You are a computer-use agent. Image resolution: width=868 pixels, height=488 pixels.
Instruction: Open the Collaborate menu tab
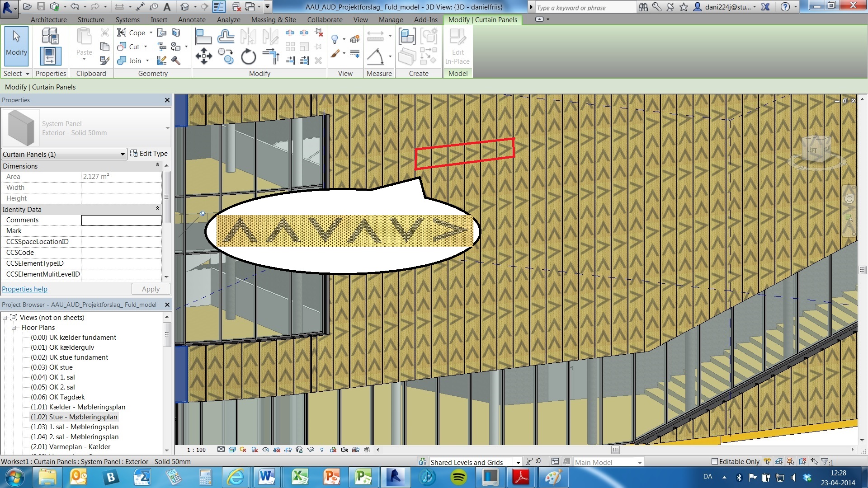pyautogui.click(x=325, y=19)
